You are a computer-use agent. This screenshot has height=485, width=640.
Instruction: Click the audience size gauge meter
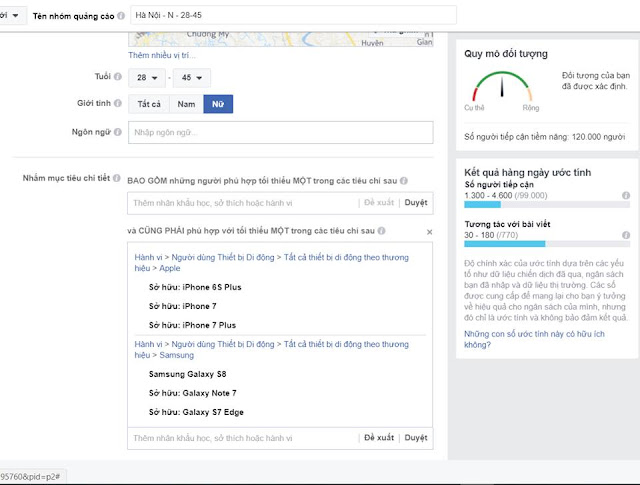point(502,86)
